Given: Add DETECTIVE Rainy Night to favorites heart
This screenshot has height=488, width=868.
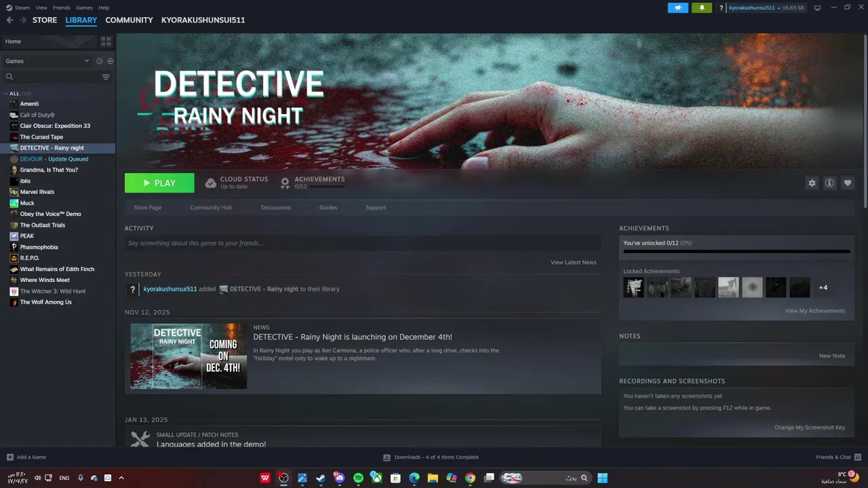Looking at the screenshot, I should pyautogui.click(x=848, y=183).
